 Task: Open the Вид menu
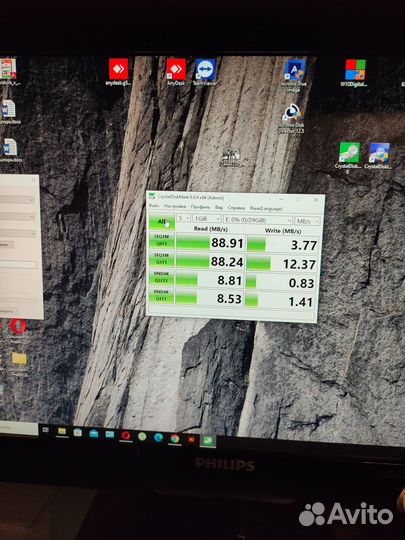[x=219, y=207]
